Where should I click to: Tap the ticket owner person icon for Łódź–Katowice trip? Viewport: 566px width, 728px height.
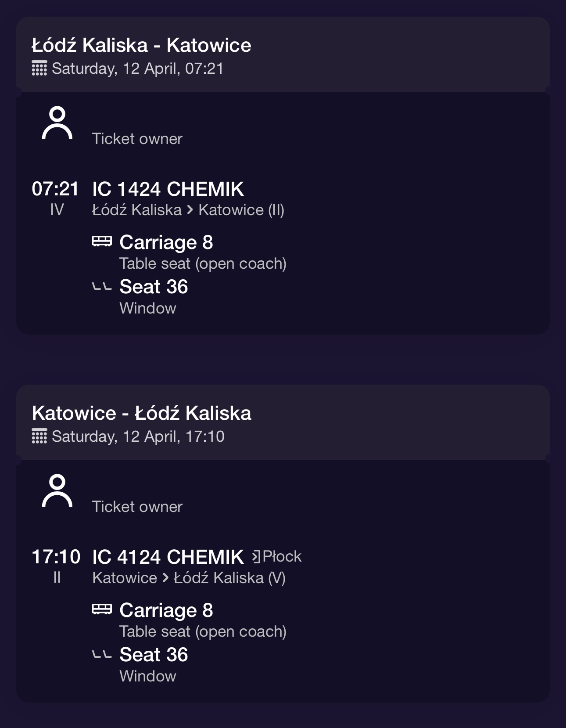[x=57, y=123]
